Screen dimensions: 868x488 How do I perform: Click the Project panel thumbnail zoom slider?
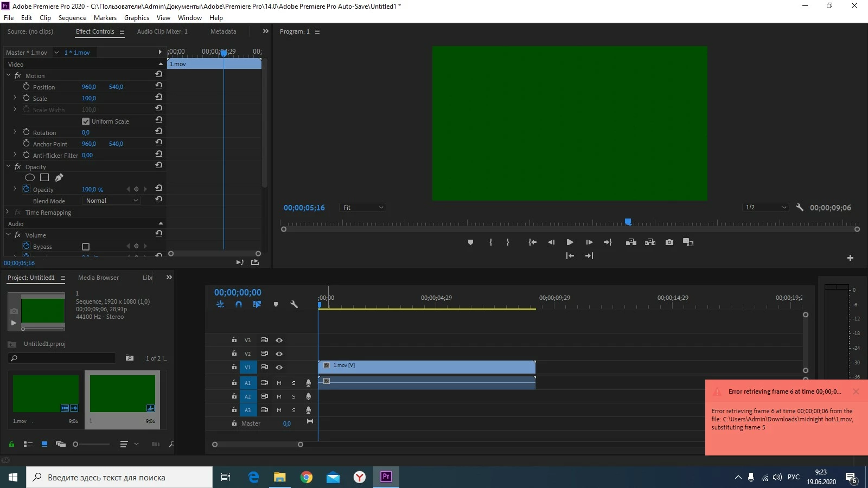75,444
